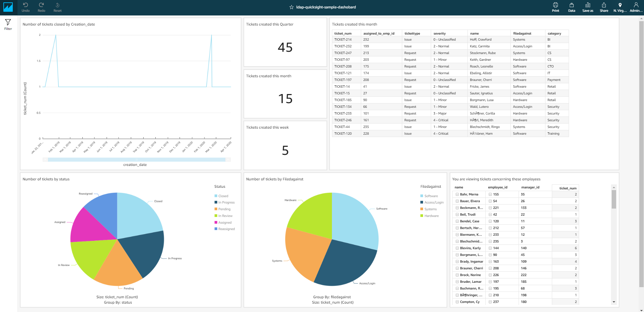Screen dimensions: 644x312
Task: Collapse the Beckmann row
Action: click(457, 208)
